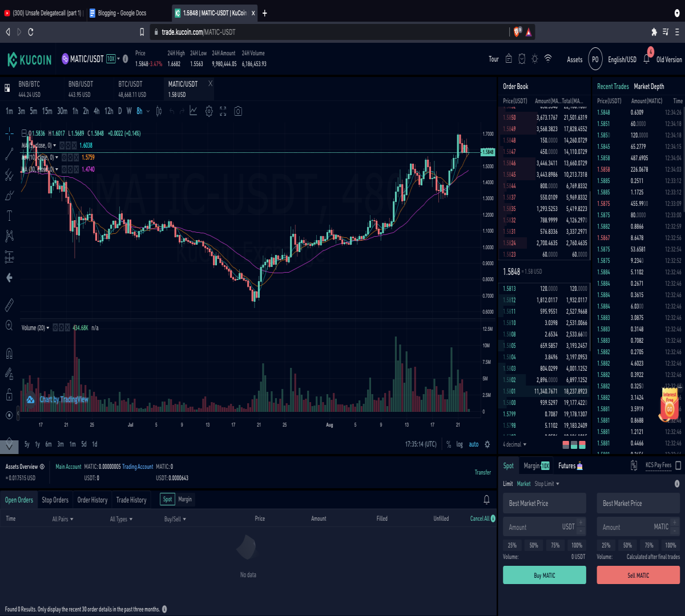Open the candlestick chart style icon
This screenshot has height=616, width=685.
tap(159, 111)
